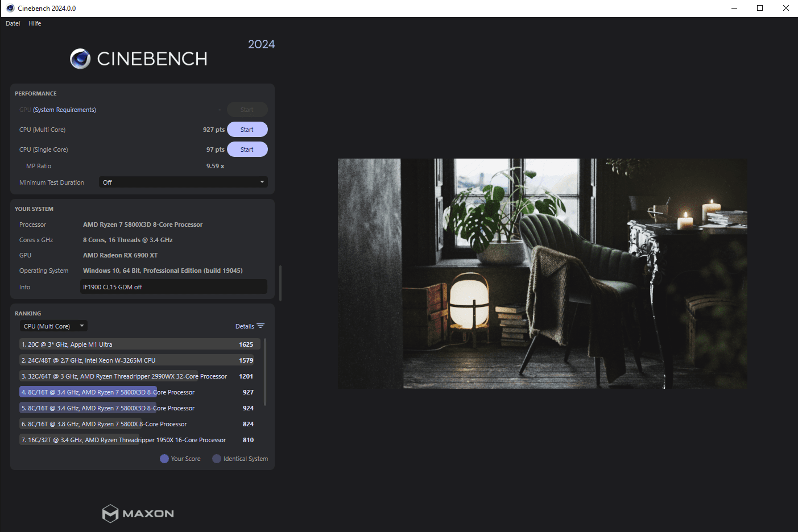798x532 pixels.
Task: Click the Windows 10 operating system text
Action: click(x=163, y=271)
